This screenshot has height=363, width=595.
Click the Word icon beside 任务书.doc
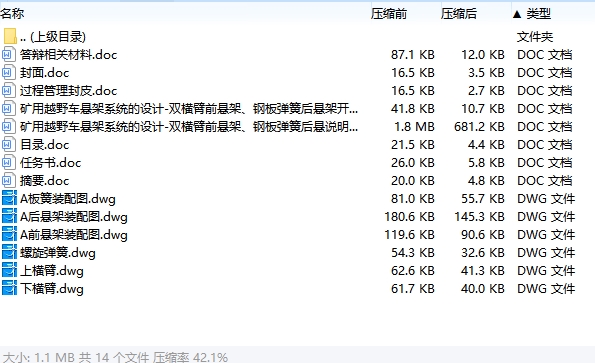(x=8, y=163)
